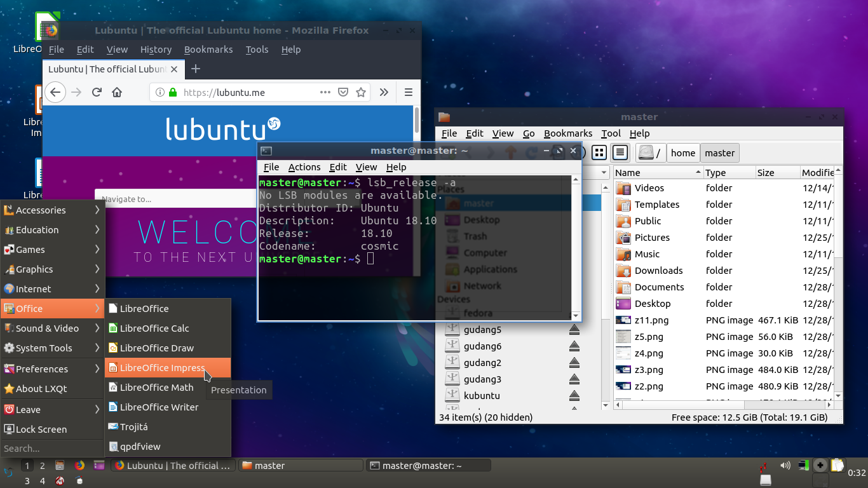Switch file manager to icon view

[599, 152]
